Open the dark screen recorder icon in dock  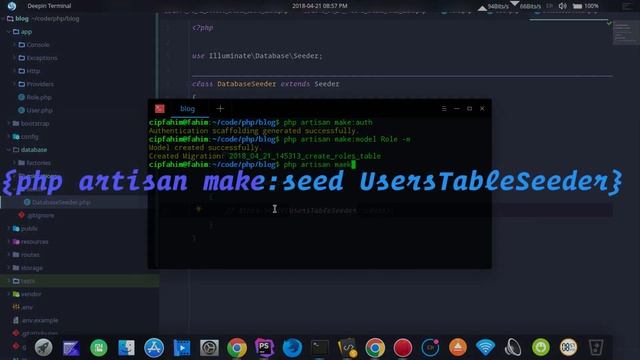(x=430, y=348)
